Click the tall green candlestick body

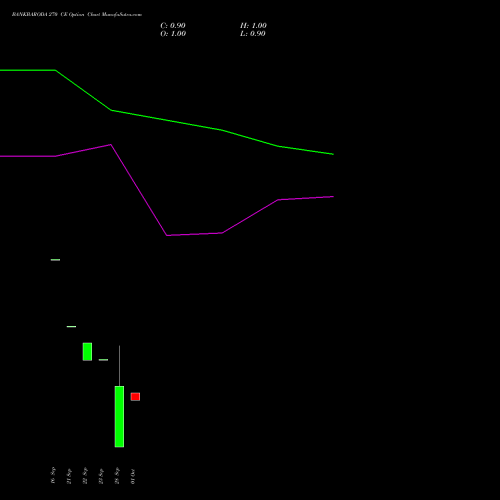pos(119,416)
